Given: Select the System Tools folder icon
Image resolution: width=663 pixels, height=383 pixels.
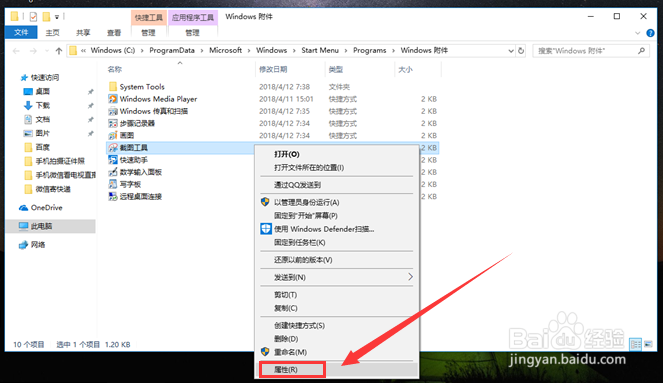Looking at the screenshot, I should click(112, 87).
